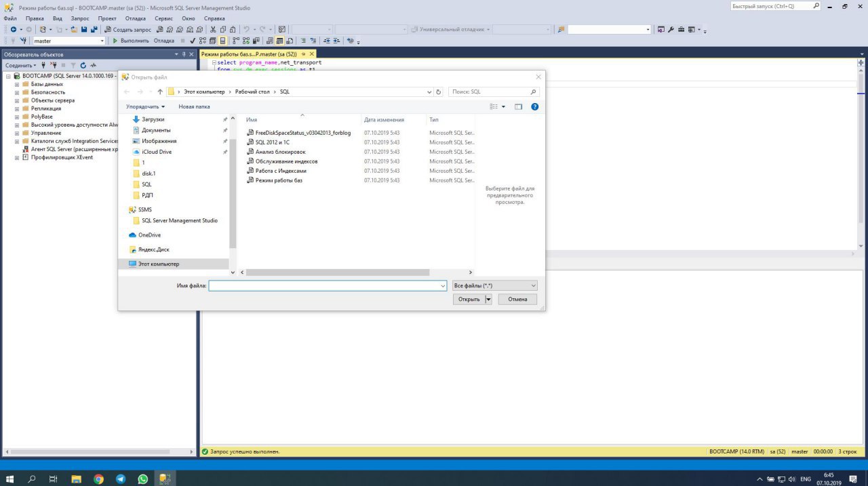This screenshot has width=868, height=486.
Task: Click the Properties wrench icon in toolbar
Action: (x=671, y=29)
